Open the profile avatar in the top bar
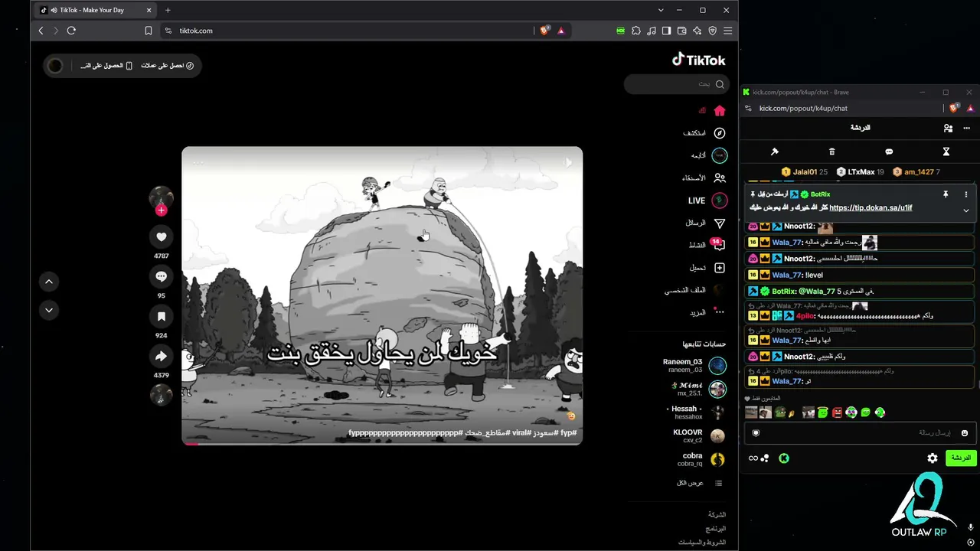 click(55, 66)
